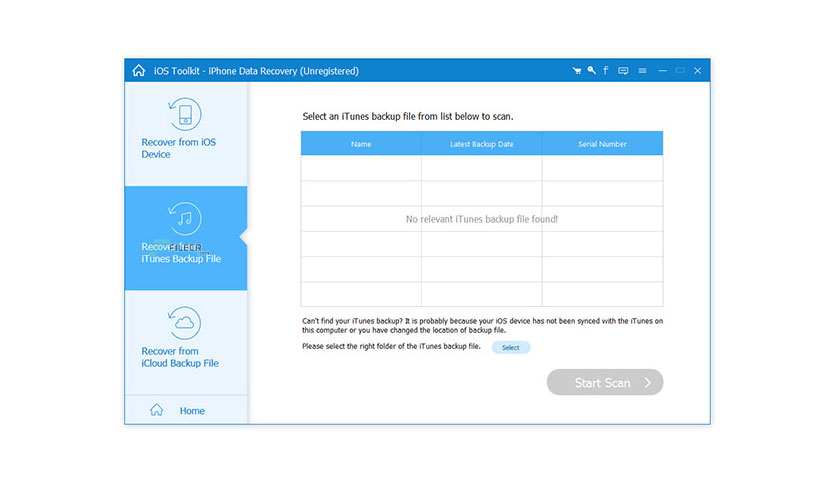Close the iOS Toolkit window

point(697,70)
